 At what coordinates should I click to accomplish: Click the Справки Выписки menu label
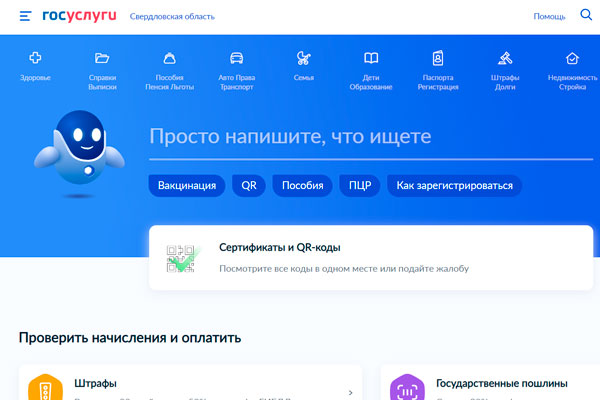tap(102, 82)
